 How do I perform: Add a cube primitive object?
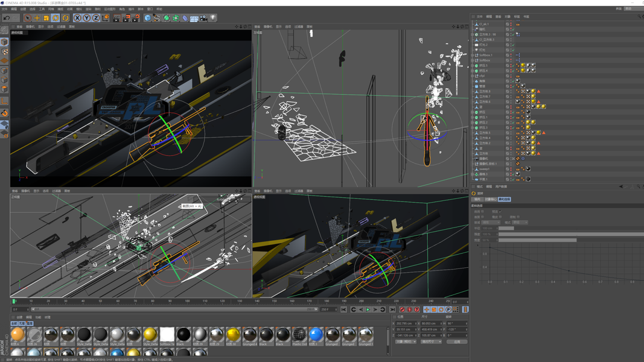147,18
